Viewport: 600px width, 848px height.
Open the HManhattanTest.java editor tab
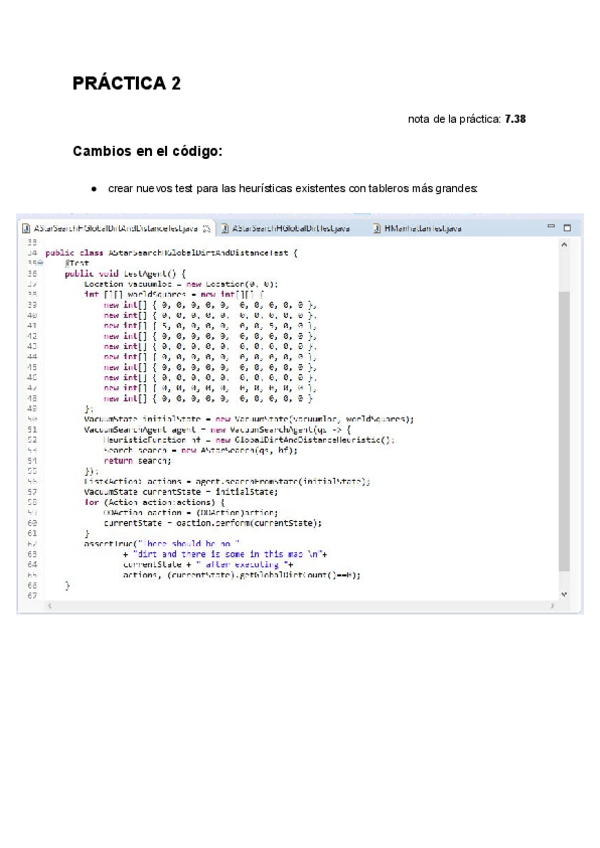click(424, 229)
